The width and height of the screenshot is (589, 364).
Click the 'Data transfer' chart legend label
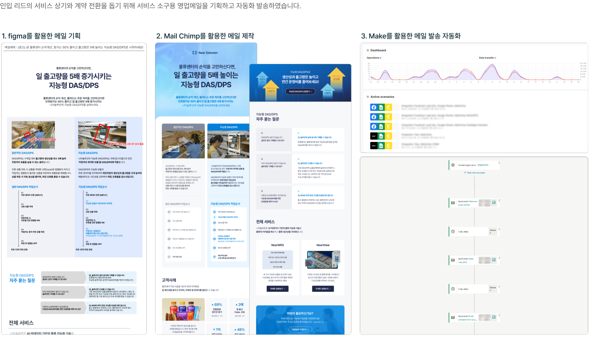tap(486, 58)
